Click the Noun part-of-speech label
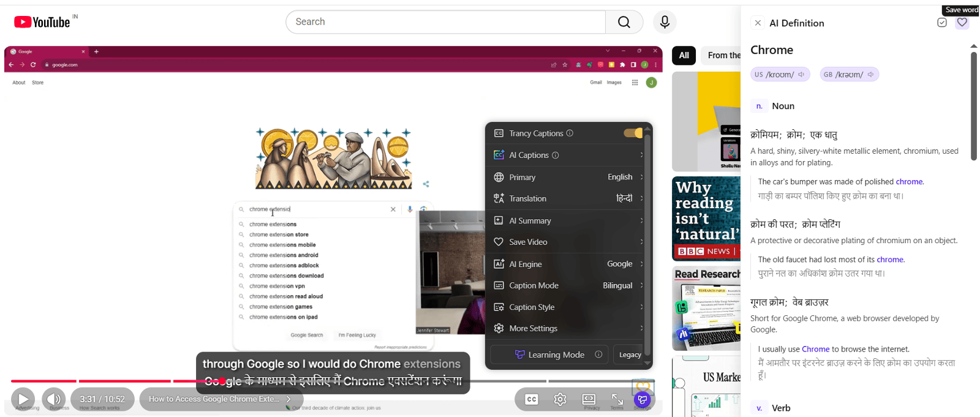The height and width of the screenshot is (417, 980). (x=783, y=106)
